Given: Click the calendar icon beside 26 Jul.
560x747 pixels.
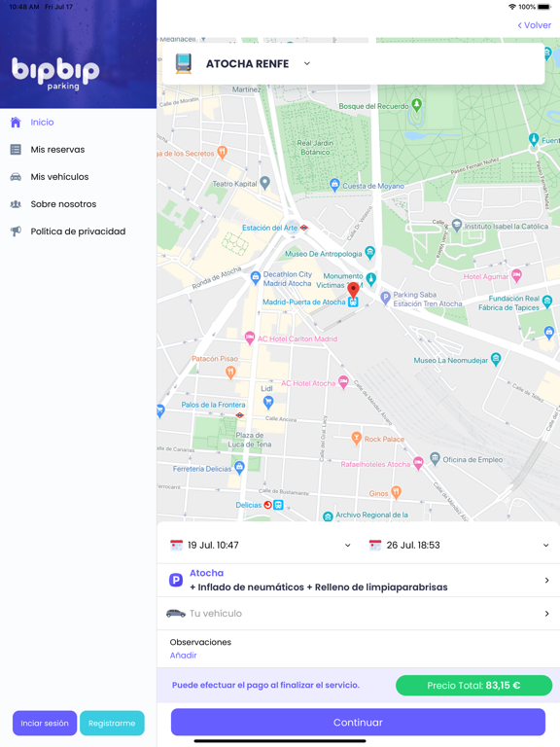Looking at the screenshot, I should pos(375,545).
